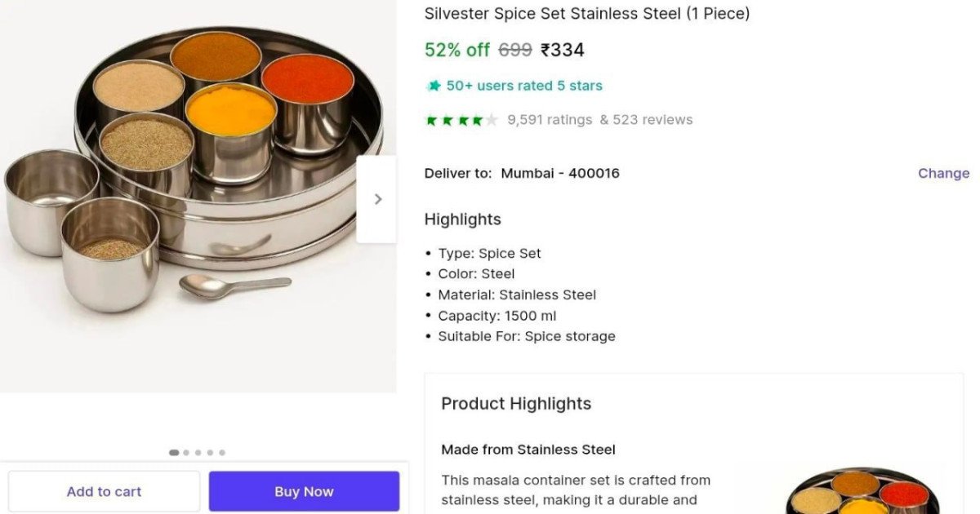Click the "50+ users rated 5 stars" text
This screenshot has width=980, height=514.
(x=524, y=86)
